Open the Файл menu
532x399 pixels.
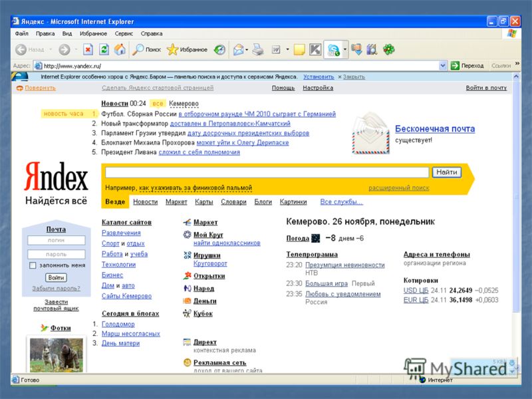21,34
